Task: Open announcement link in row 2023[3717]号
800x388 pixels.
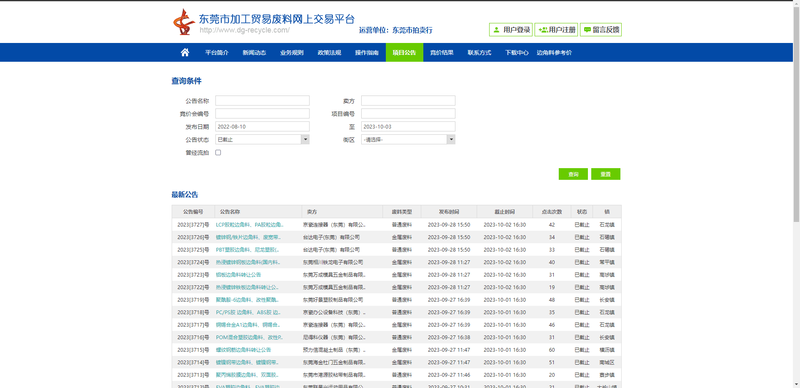Action: click(247, 325)
